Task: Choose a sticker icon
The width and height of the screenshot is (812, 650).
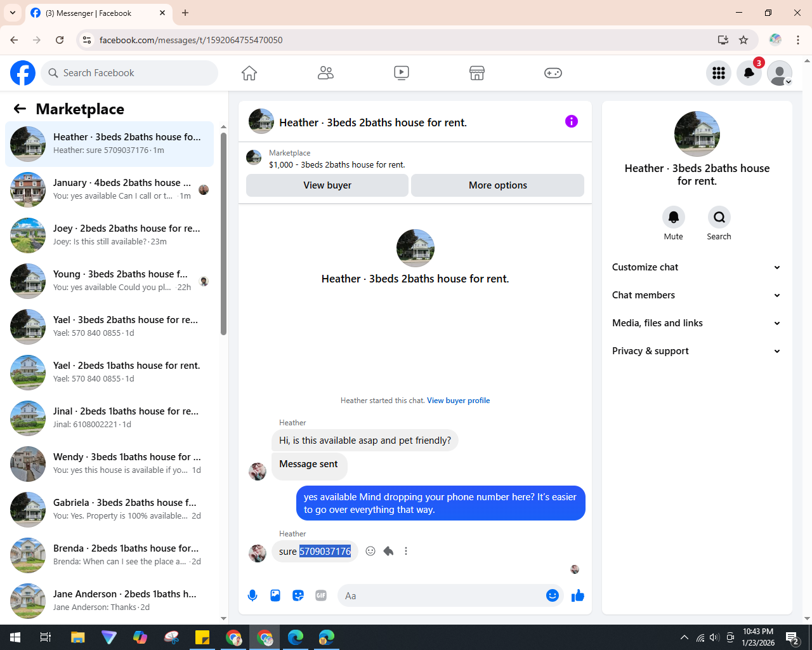Action: (298, 595)
